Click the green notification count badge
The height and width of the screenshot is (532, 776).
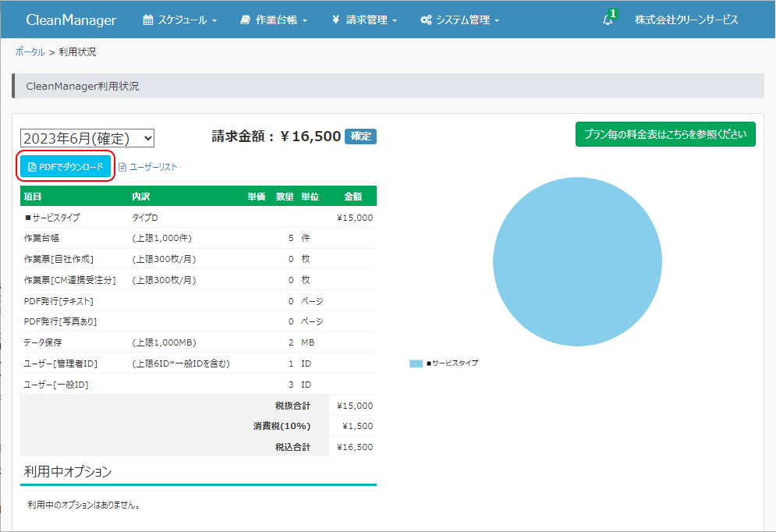(x=613, y=13)
